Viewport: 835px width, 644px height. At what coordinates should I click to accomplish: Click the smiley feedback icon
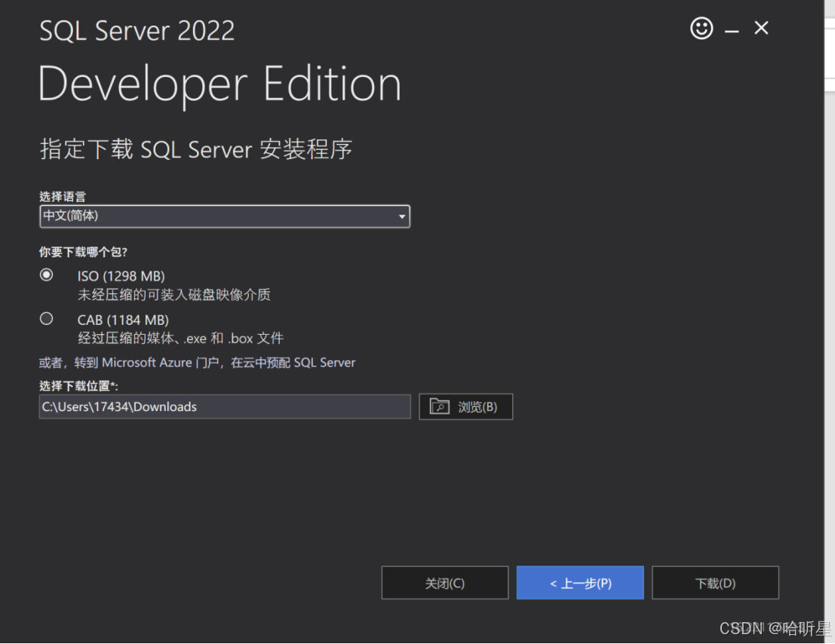tap(701, 28)
